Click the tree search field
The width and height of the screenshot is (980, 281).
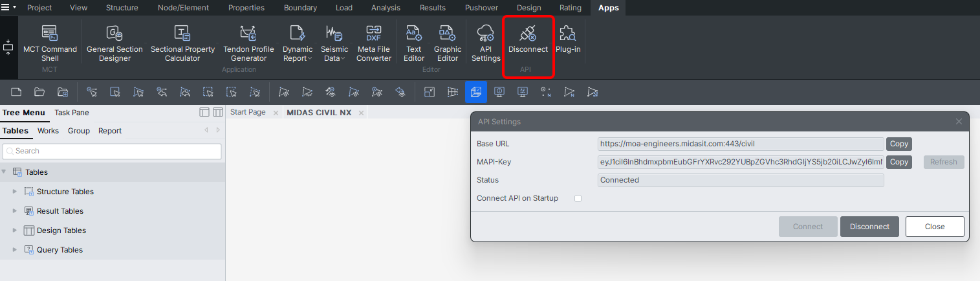click(112, 151)
